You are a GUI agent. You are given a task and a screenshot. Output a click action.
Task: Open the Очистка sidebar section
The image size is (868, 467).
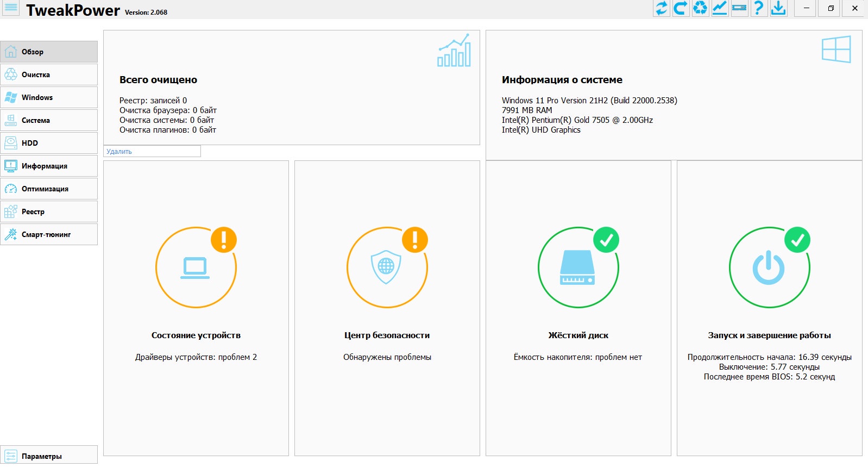click(49, 74)
